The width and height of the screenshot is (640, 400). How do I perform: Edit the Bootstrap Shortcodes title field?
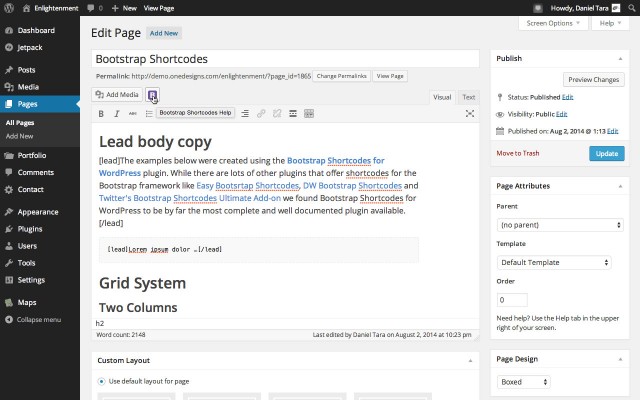point(285,59)
